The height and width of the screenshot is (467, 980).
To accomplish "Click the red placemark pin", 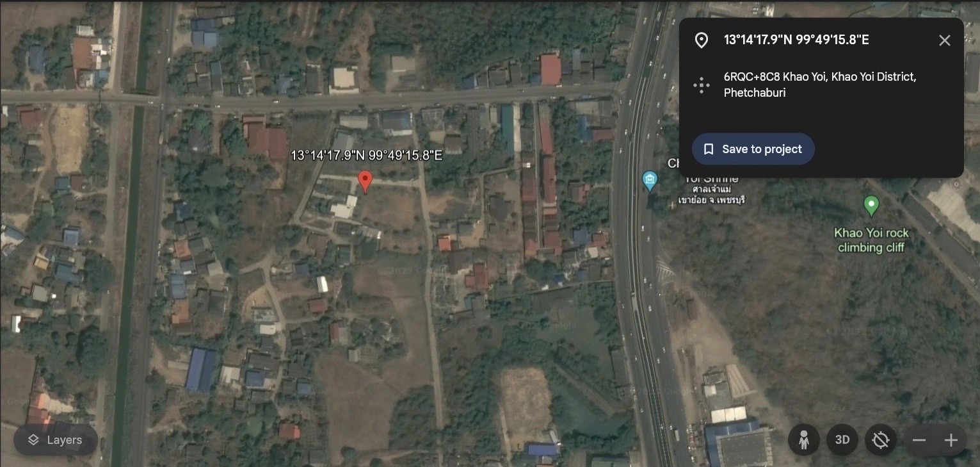I will click(365, 182).
